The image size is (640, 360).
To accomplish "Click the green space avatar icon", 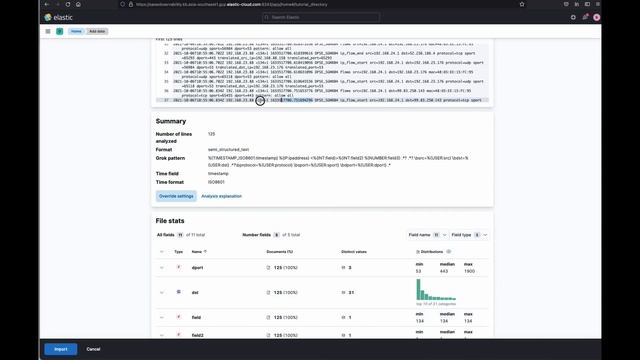I will (x=60, y=31).
